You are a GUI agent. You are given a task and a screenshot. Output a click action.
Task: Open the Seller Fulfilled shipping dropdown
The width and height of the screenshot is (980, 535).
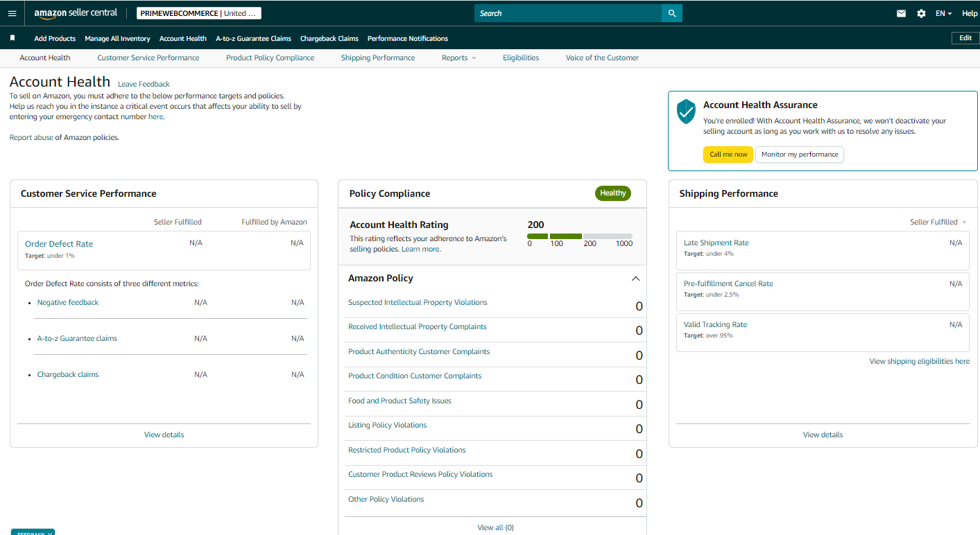[x=938, y=222]
